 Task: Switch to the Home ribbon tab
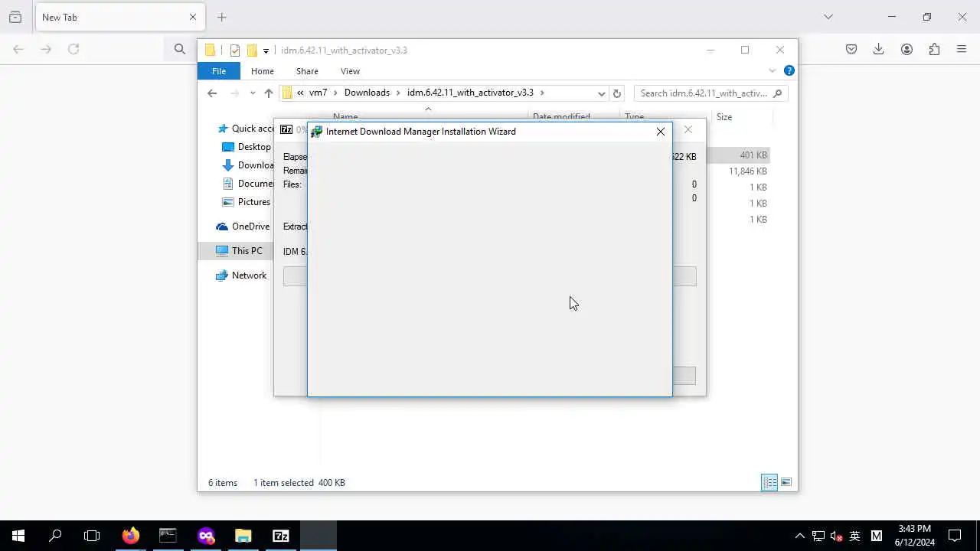point(262,71)
